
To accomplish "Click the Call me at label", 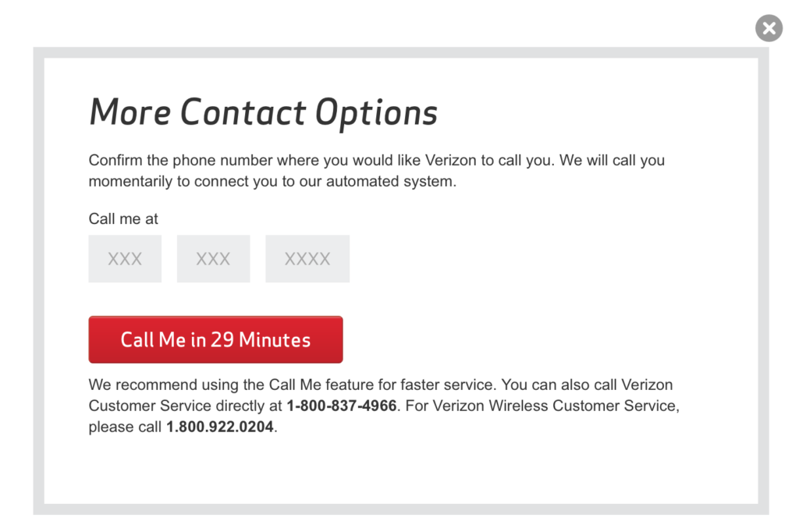I will (123, 218).
